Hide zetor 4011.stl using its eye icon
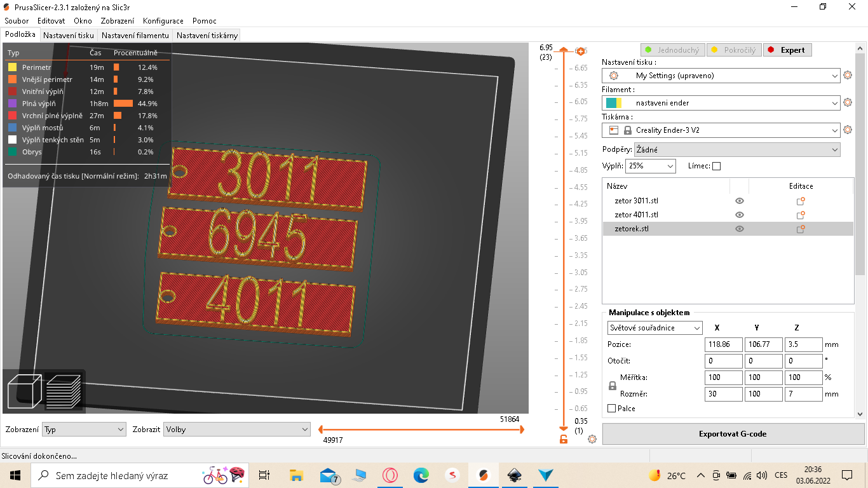Viewport: 868px width, 488px height. tap(739, 215)
